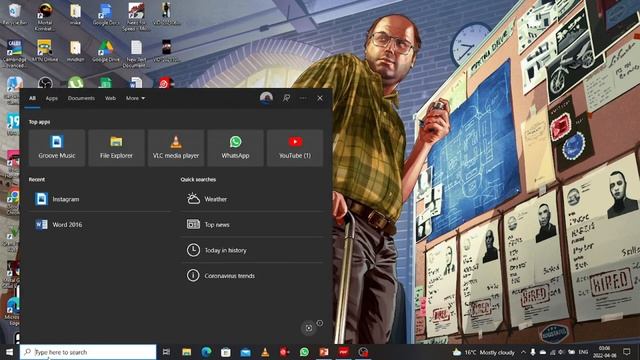Select the Mortal Kombat desktop shortcut
The image size is (640, 360).
[45, 16]
